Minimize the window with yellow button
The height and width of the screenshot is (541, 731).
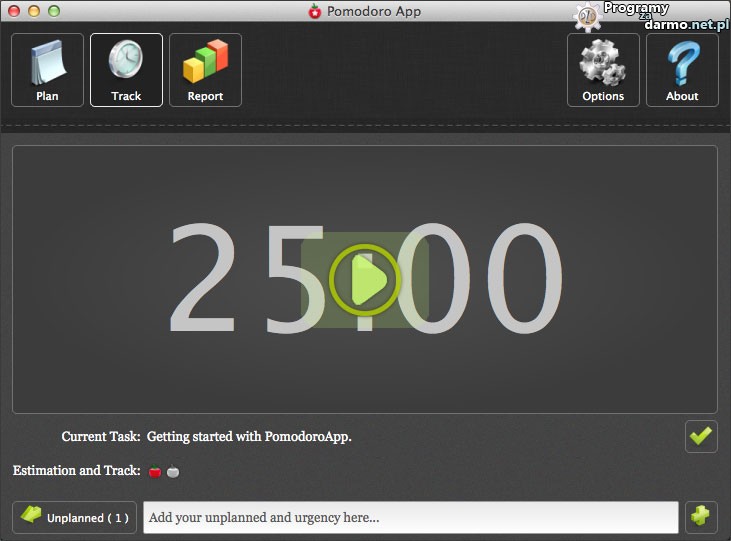click(33, 11)
